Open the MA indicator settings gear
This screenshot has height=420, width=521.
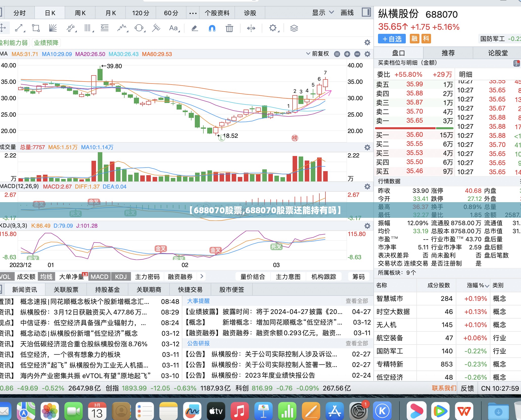coord(367,54)
